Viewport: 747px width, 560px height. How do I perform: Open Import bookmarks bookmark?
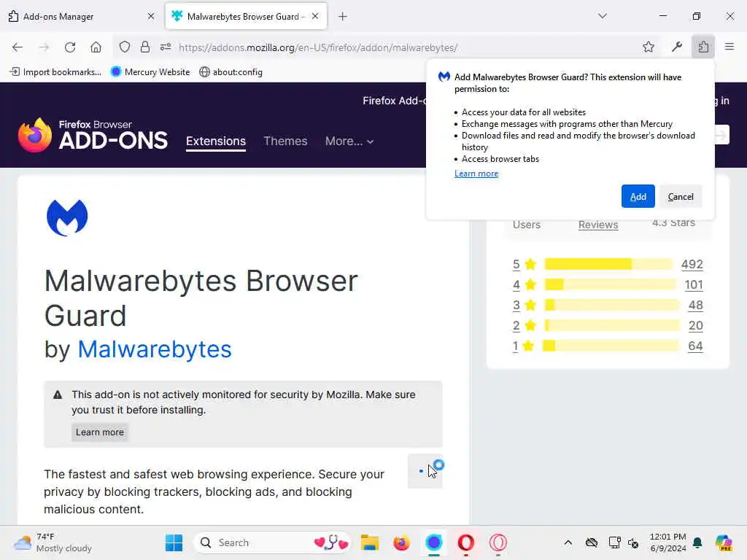(55, 72)
